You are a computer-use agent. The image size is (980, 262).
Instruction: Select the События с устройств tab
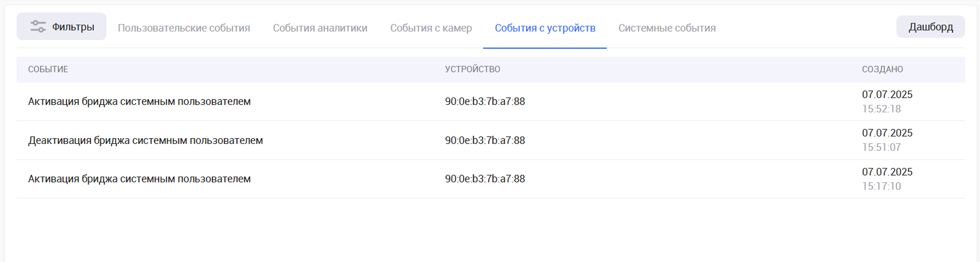545,28
